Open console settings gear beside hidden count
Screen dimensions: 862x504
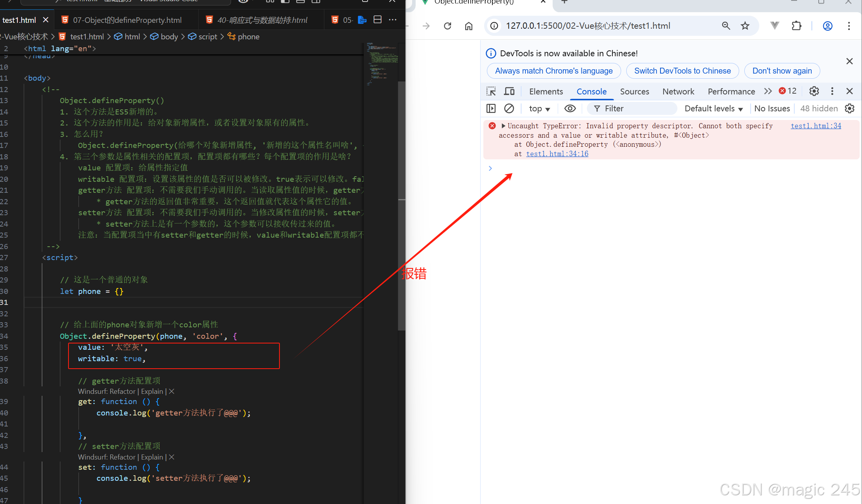(x=850, y=108)
